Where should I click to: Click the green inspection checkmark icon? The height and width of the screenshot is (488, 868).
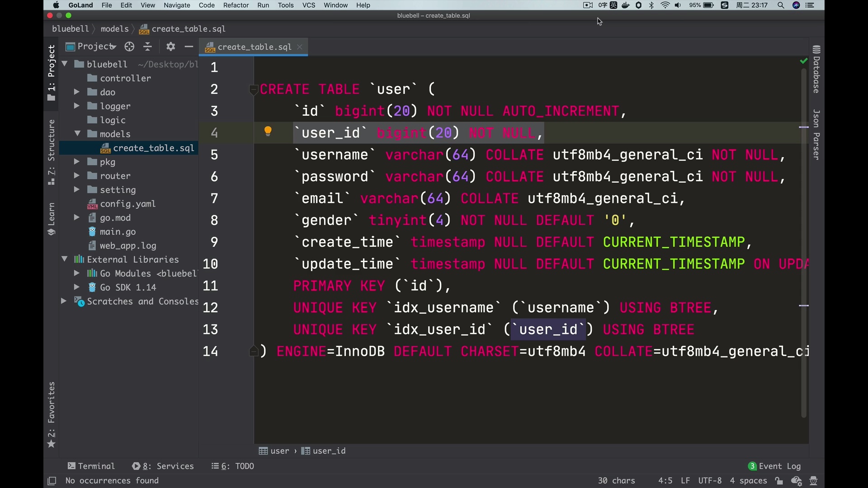803,61
